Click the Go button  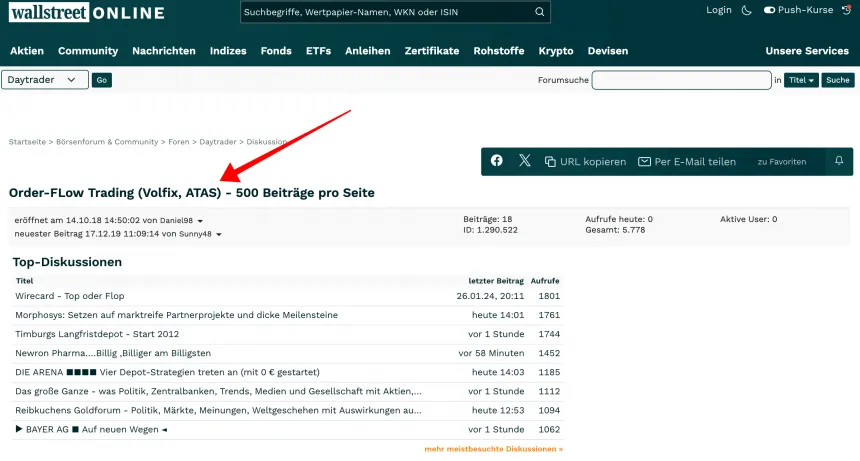tap(101, 80)
